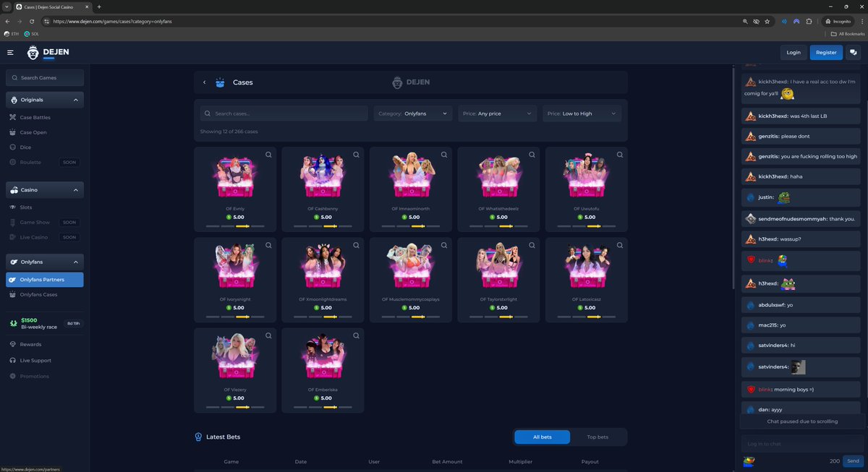The width and height of the screenshot is (868, 472).
Task: Open the emote picker below chat
Action: coord(749,461)
